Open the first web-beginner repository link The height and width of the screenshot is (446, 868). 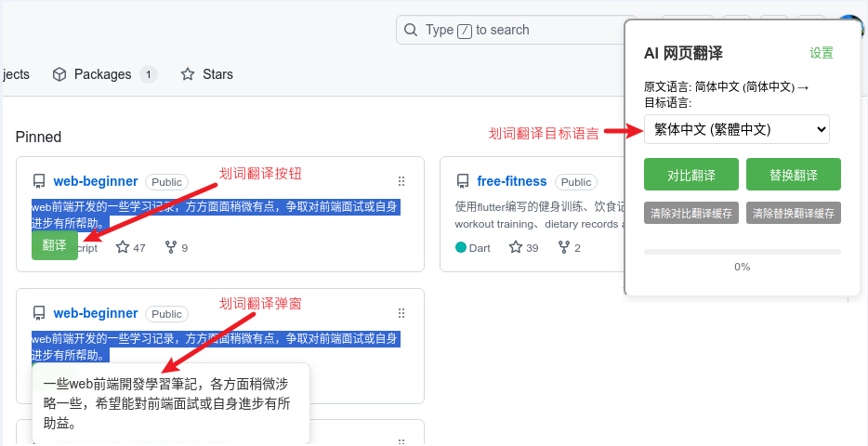pyautogui.click(x=96, y=181)
